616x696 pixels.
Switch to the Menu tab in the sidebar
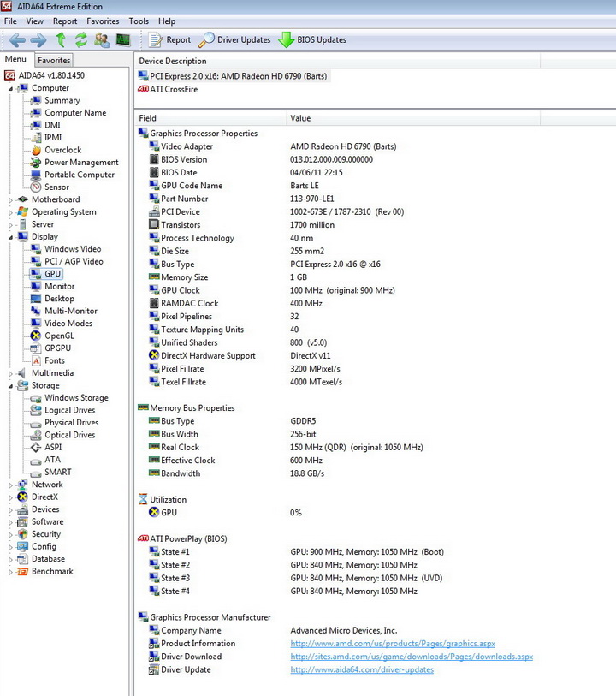click(x=16, y=59)
